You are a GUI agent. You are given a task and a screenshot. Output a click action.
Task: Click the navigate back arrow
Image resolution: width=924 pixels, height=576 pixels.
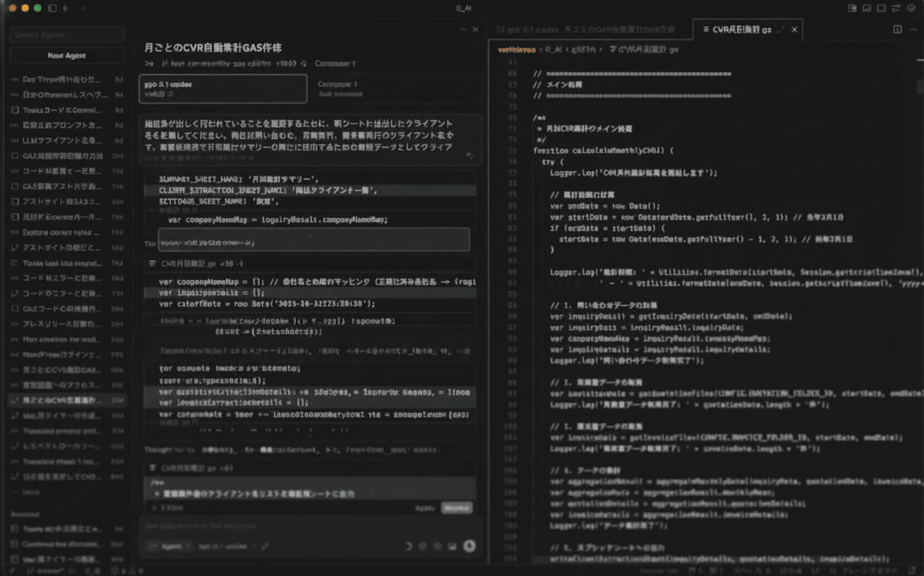coord(67,8)
